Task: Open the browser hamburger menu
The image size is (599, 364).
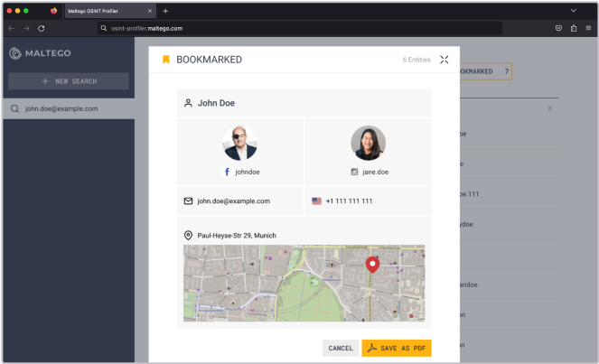Action: pos(587,28)
